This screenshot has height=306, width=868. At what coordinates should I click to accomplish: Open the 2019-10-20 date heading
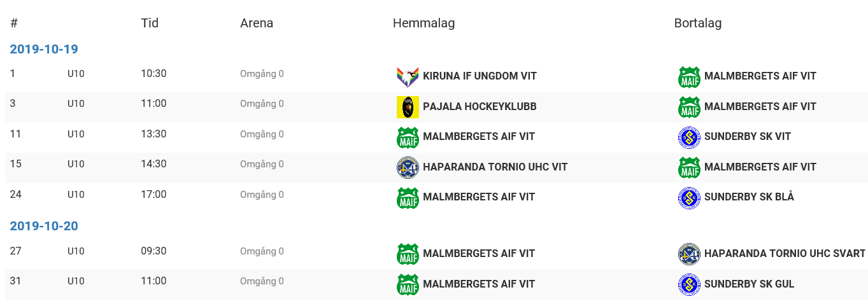(x=44, y=226)
